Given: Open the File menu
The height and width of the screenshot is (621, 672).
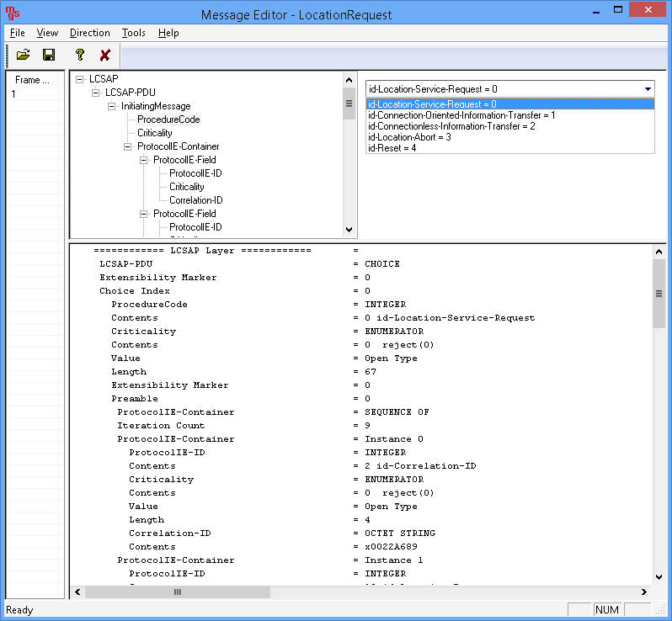Looking at the screenshot, I should coord(18,33).
